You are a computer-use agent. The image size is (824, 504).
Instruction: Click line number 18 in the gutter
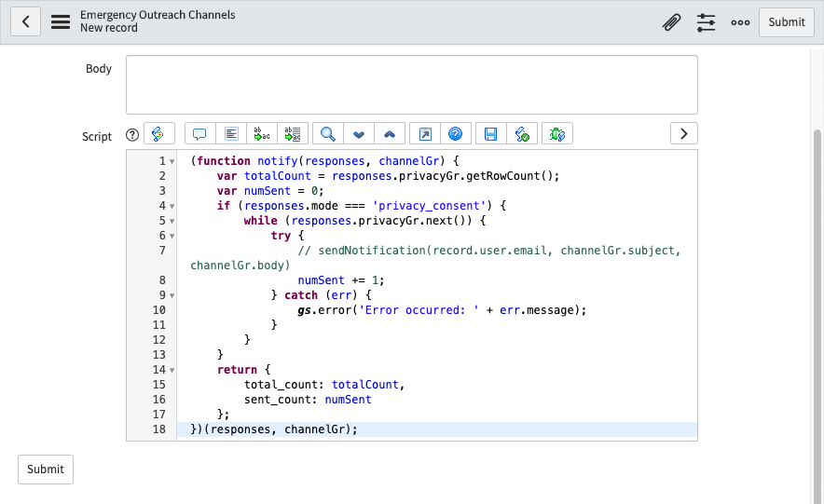(x=159, y=429)
